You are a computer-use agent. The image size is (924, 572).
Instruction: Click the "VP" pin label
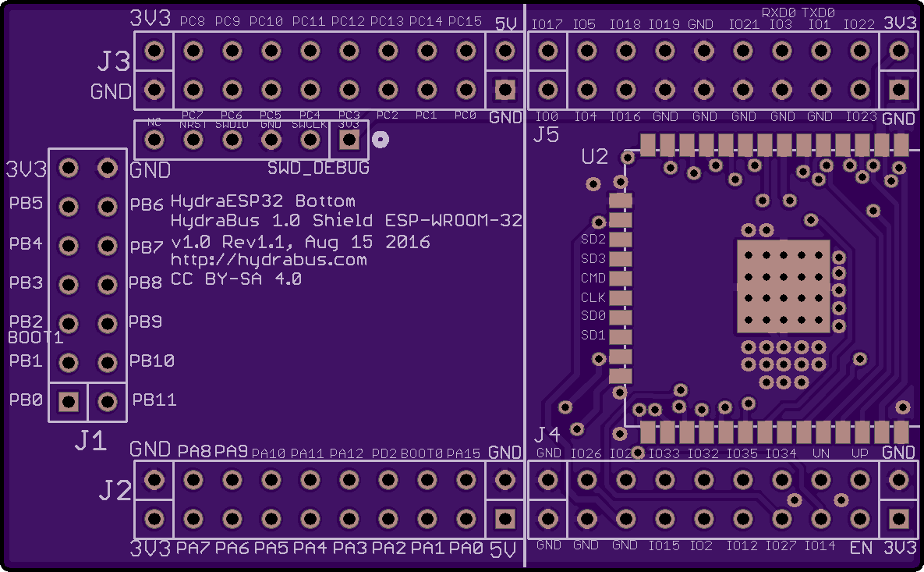(860, 453)
